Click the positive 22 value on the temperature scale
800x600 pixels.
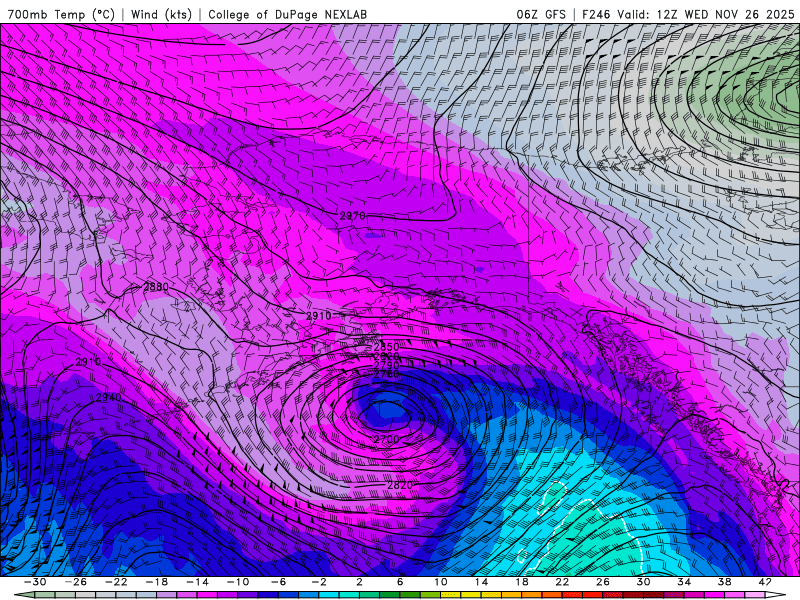pos(562,582)
